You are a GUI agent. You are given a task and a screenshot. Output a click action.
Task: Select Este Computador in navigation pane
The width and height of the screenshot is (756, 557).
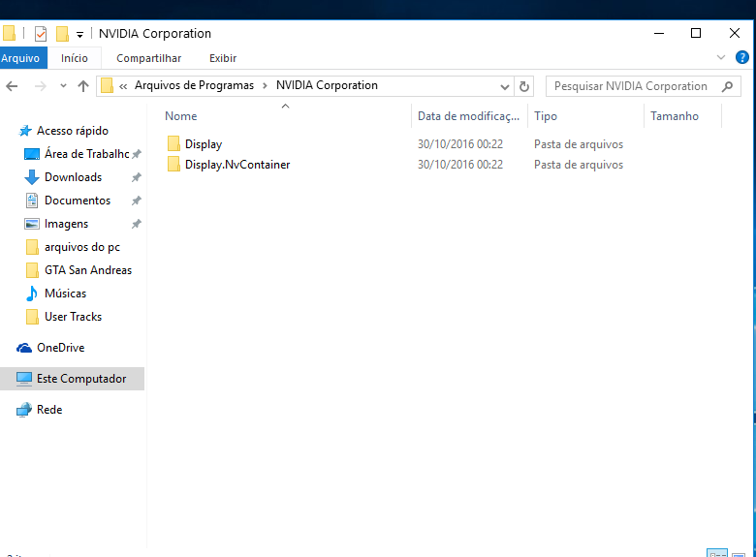[73, 379]
